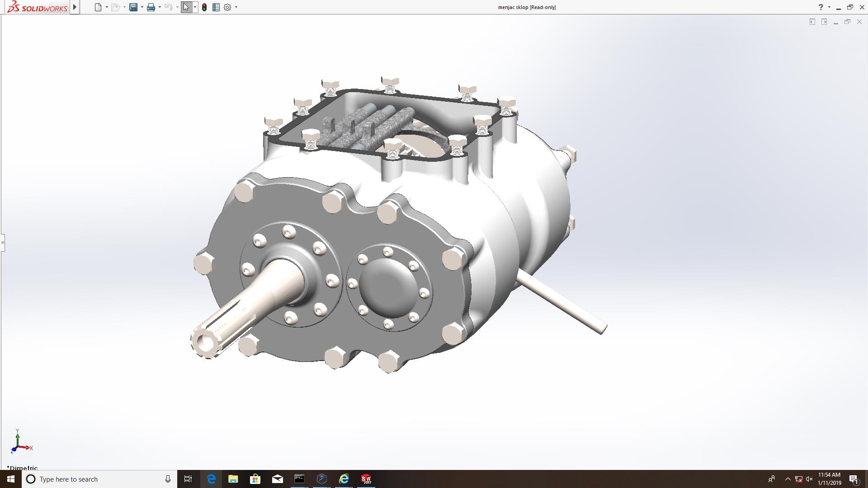Toggle Windows Task View button
This screenshot has height=488, width=868.
point(188,479)
